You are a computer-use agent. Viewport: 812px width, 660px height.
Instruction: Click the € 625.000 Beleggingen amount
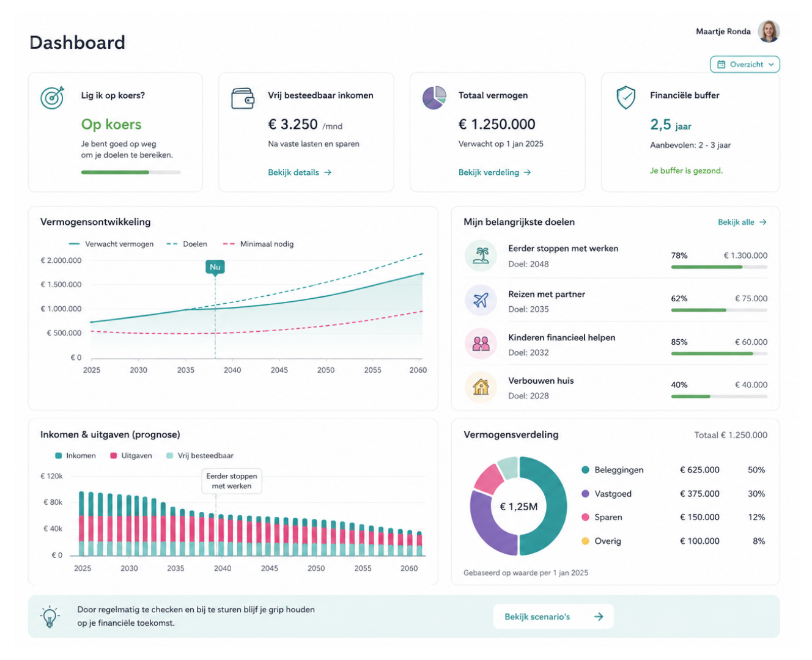[x=699, y=470]
